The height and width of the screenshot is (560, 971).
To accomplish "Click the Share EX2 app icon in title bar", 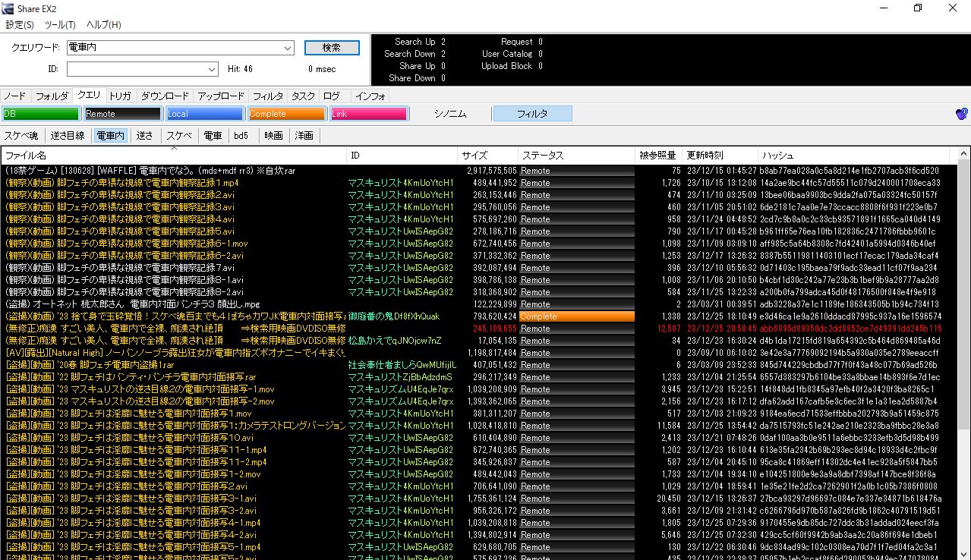I will [9, 8].
